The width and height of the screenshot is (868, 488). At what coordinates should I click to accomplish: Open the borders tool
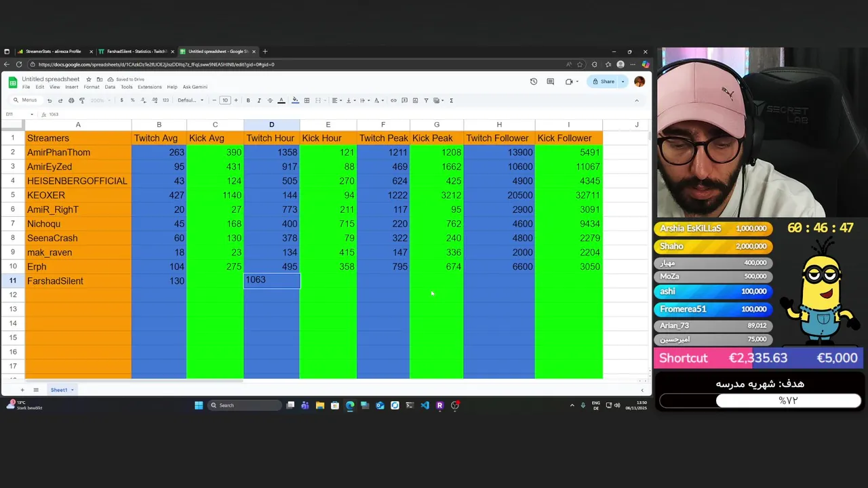307,100
